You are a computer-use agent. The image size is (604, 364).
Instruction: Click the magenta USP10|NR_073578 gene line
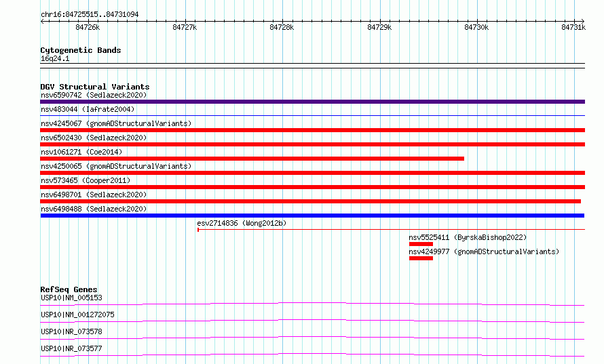point(312,338)
